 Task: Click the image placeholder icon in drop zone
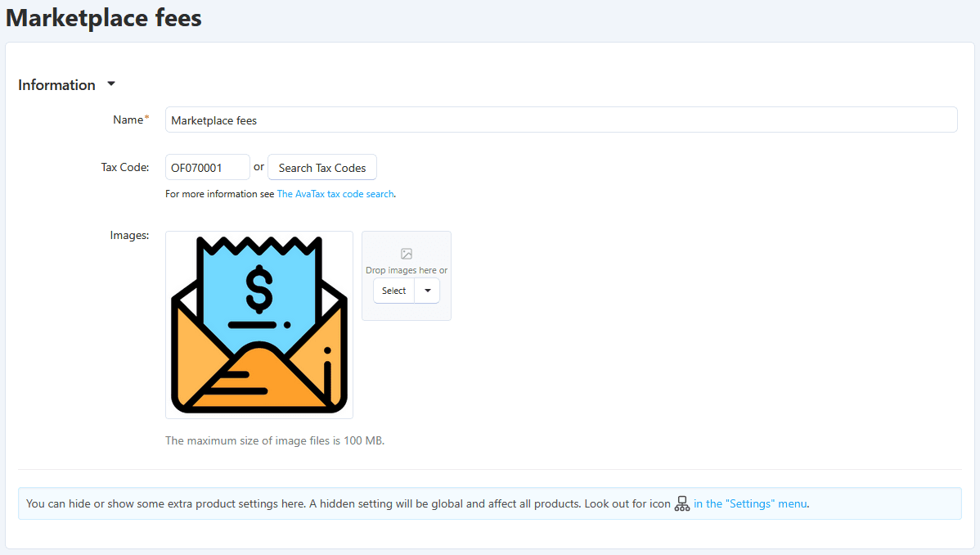407,254
